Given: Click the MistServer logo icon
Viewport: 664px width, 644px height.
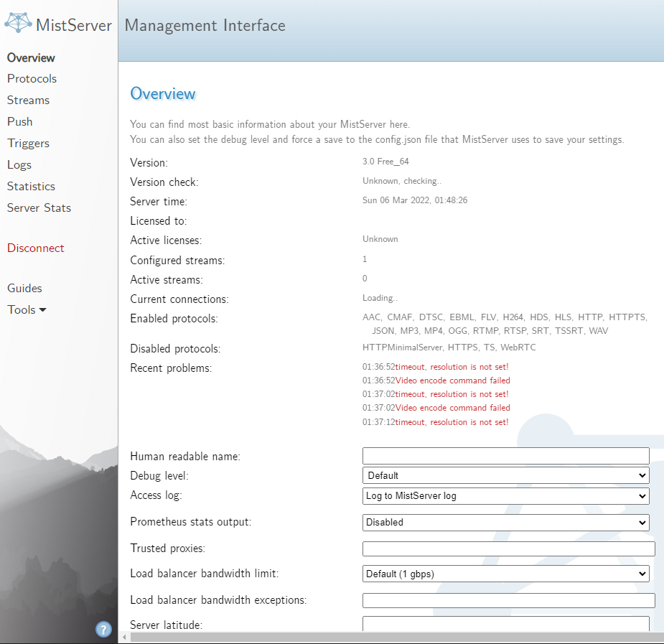Looking at the screenshot, I should tap(18, 22).
